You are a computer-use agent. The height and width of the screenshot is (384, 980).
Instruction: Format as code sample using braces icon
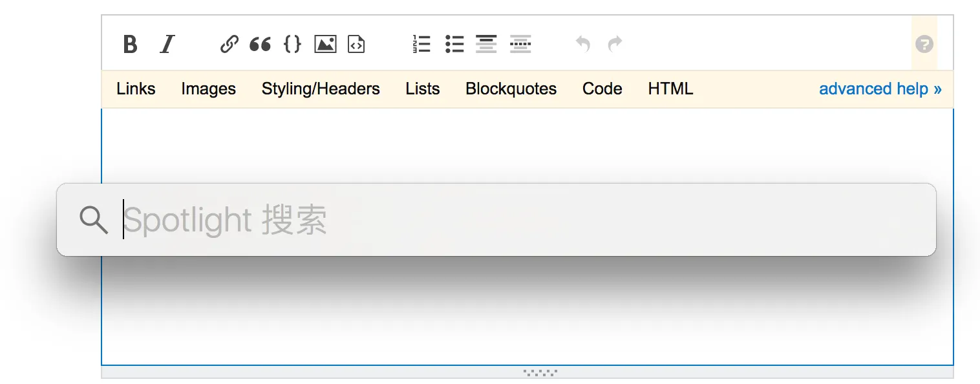[x=292, y=44]
